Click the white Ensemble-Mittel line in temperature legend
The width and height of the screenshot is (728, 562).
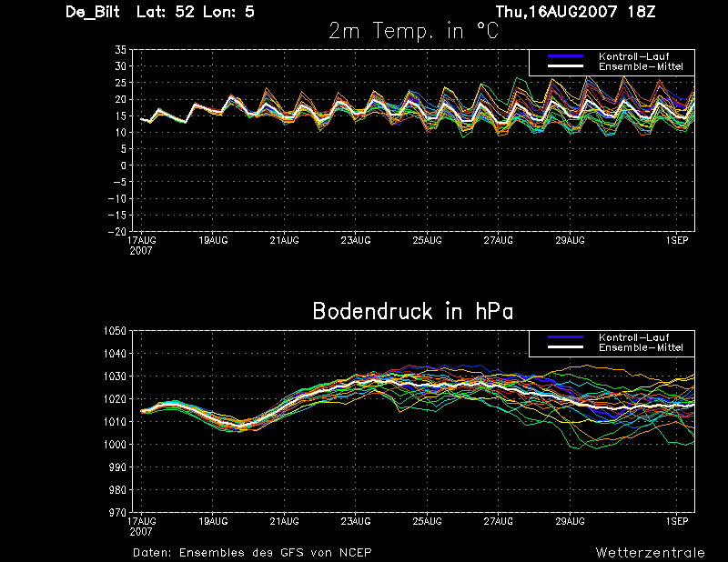tap(565, 66)
